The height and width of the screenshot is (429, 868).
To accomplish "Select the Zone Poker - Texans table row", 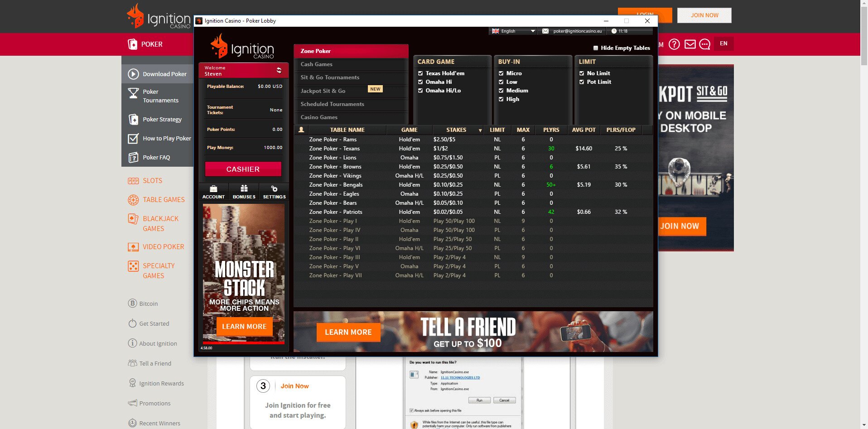I will pos(473,149).
